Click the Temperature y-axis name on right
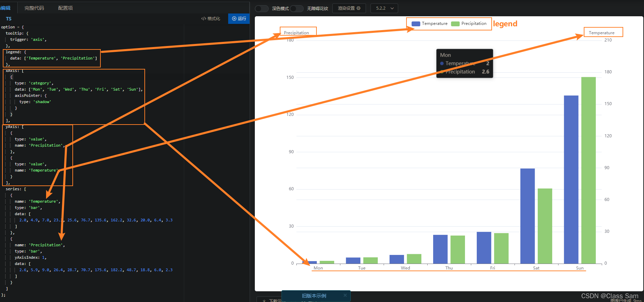The image size is (644, 302). (601, 33)
